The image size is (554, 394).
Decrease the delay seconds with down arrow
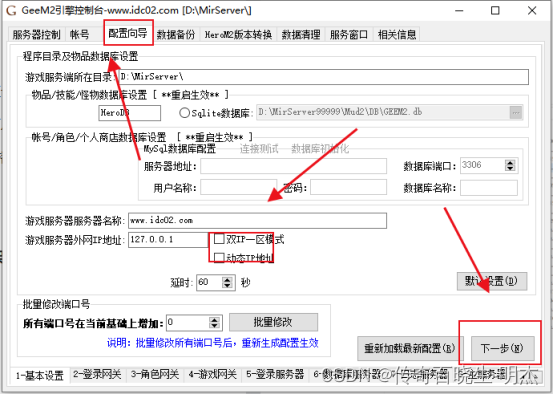tap(227, 286)
